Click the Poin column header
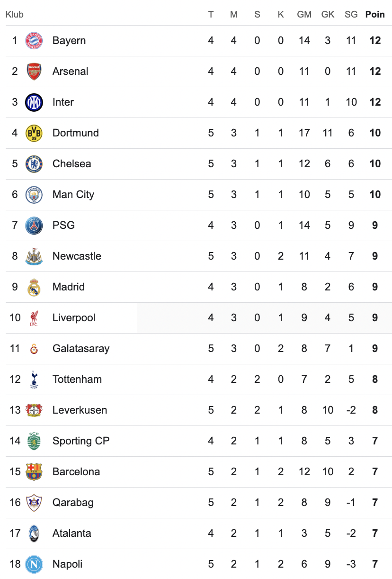This screenshot has width=392, height=579. [375, 14]
